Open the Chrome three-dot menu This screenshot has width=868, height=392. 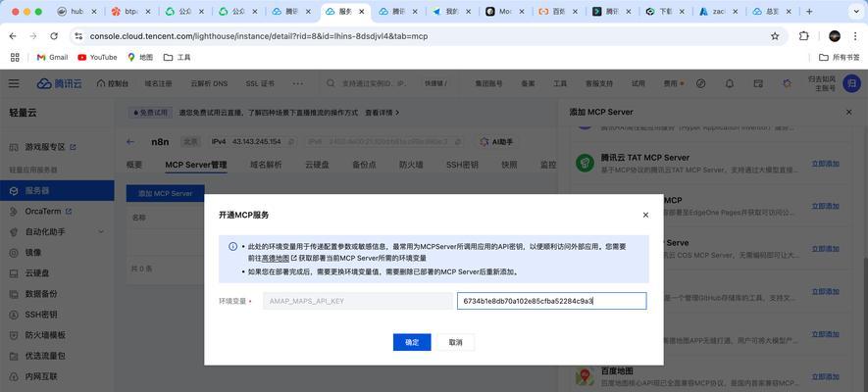tap(855, 36)
